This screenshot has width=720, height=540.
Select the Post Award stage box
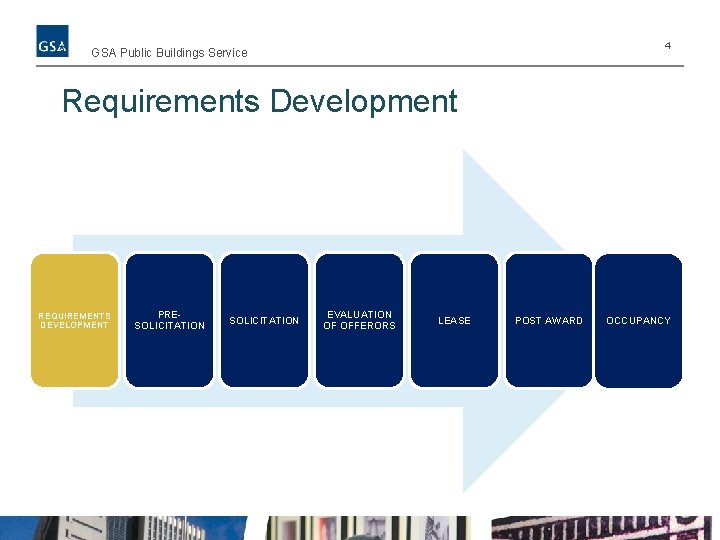click(x=549, y=321)
